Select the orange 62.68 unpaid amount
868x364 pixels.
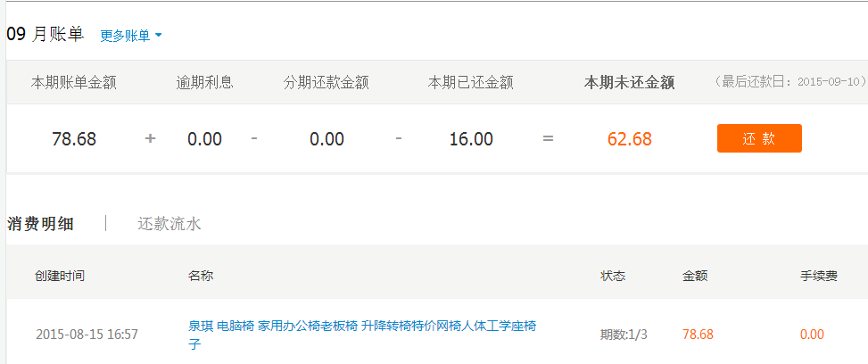click(x=630, y=139)
